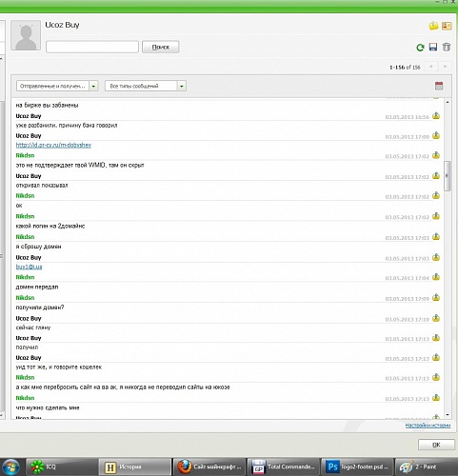Select message 'открывал показывал'
The image size is (458, 476).
42,186
